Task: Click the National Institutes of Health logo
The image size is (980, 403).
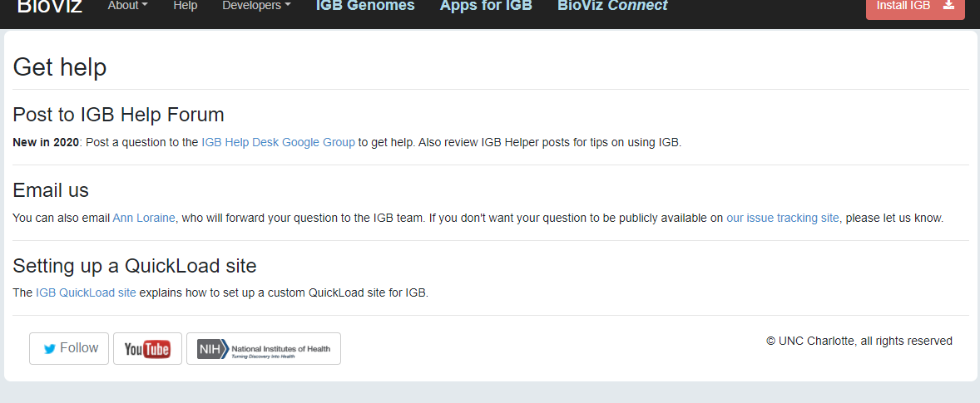Action: 263,348
